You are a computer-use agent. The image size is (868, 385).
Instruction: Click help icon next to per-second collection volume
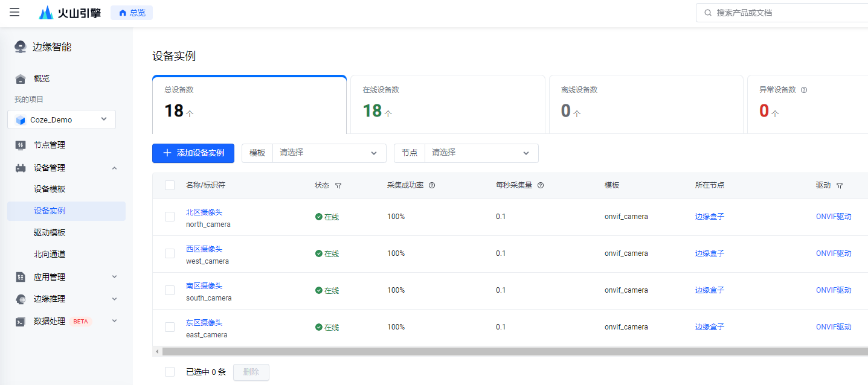pyautogui.click(x=541, y=186)
